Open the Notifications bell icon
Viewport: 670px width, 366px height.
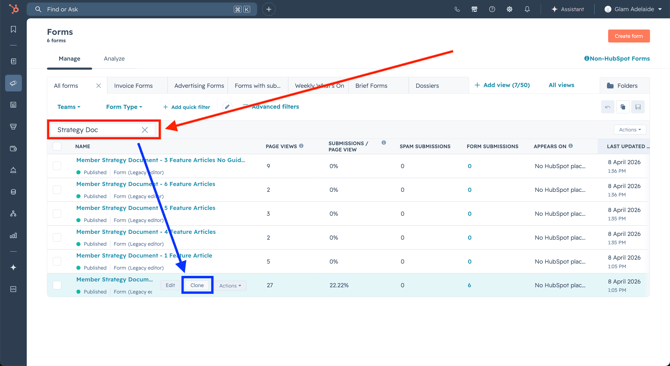pyautogui.click(x=527, y=9)
